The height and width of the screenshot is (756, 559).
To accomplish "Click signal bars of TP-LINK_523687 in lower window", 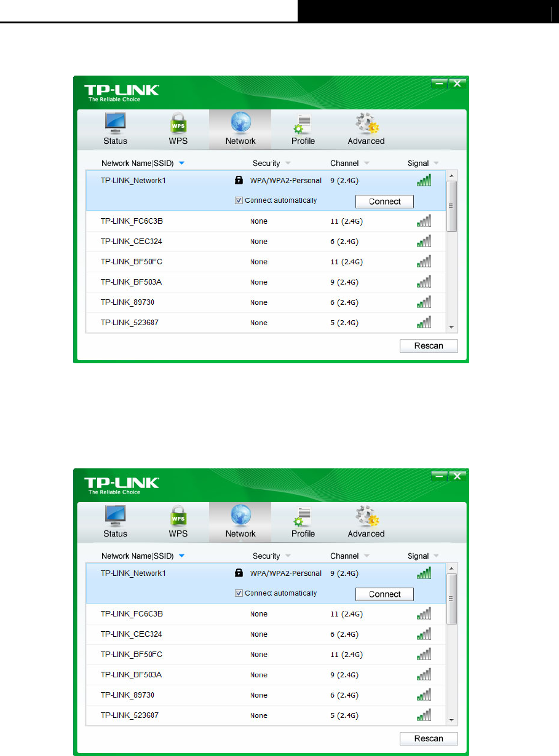I will tap(424, 715).
